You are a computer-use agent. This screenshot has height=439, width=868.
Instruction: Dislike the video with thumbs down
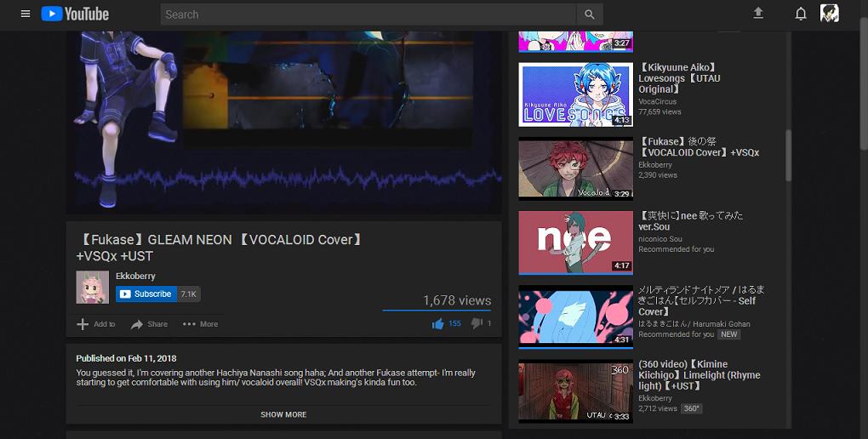click(477, 324)
